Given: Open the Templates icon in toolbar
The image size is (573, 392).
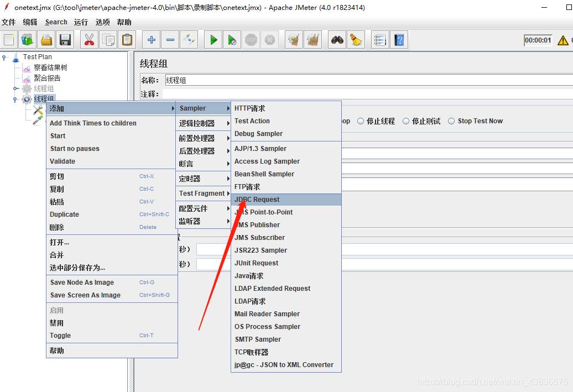Looking at the screenshot, I should click(28, 40).
